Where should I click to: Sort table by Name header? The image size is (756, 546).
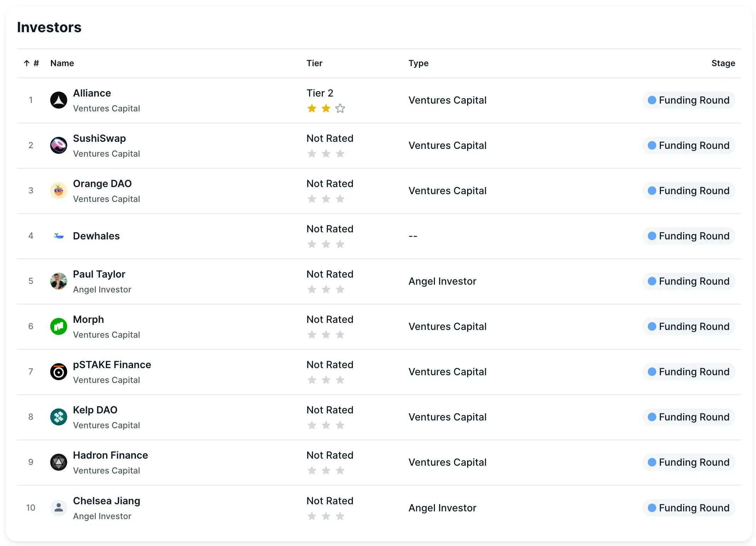[x=62, y=63]
